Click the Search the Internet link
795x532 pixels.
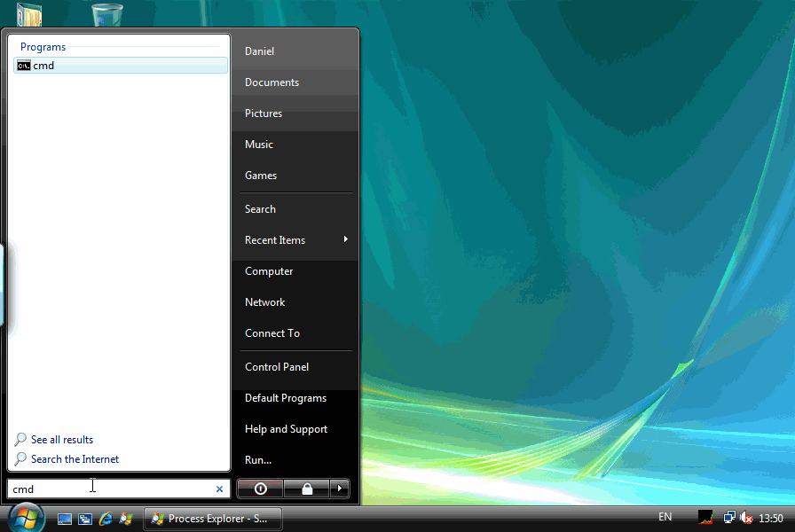point(75,458)
